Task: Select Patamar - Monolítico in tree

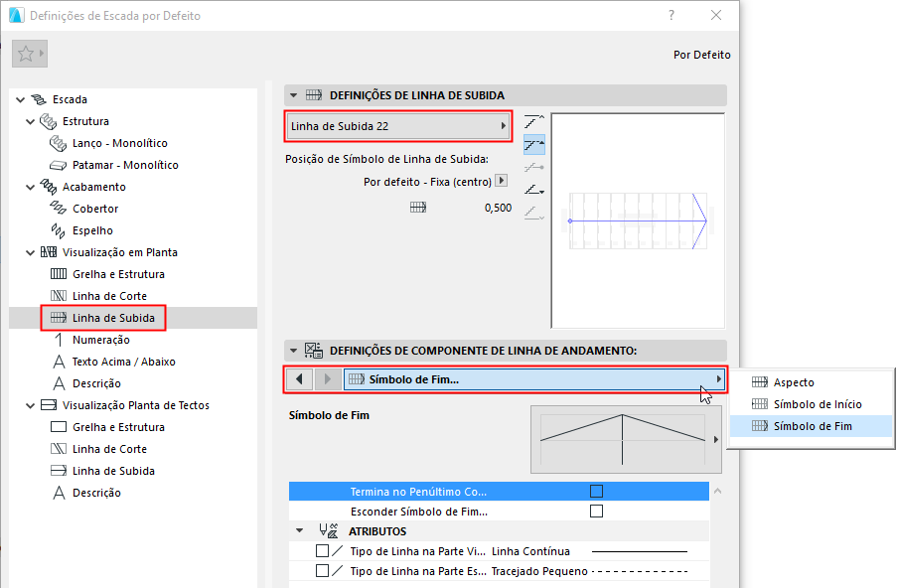Action: tap(125, 165)
